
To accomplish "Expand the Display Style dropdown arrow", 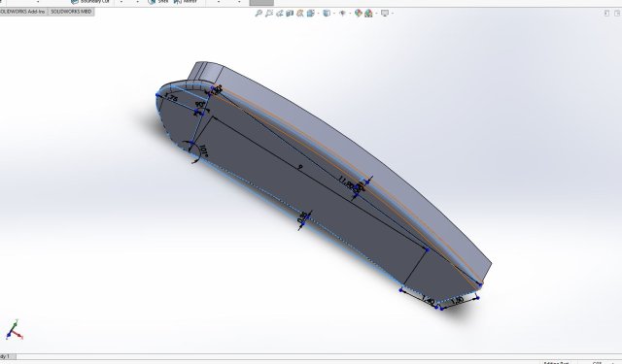I will [x=334, y=13].
